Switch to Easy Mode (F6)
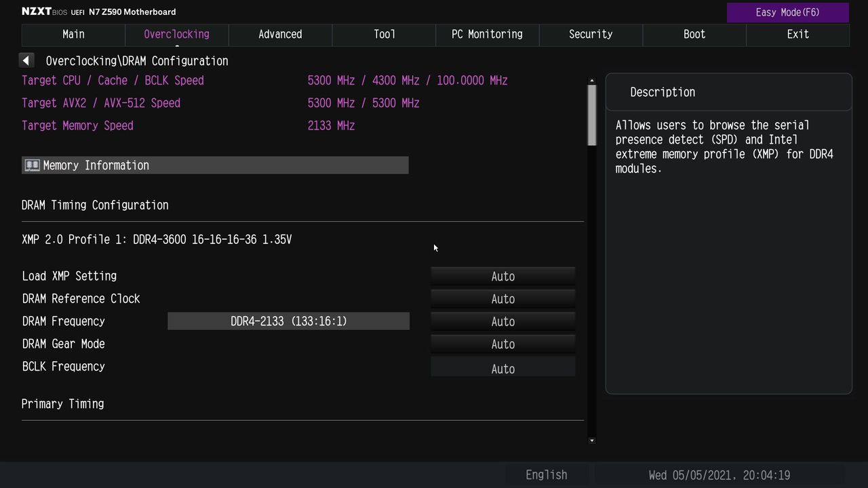Viewport: 868px width, 488px height. (788, 12)
